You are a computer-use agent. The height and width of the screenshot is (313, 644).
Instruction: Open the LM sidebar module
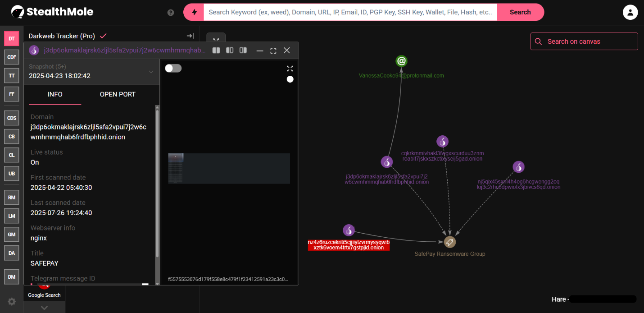tap(12, 216)
